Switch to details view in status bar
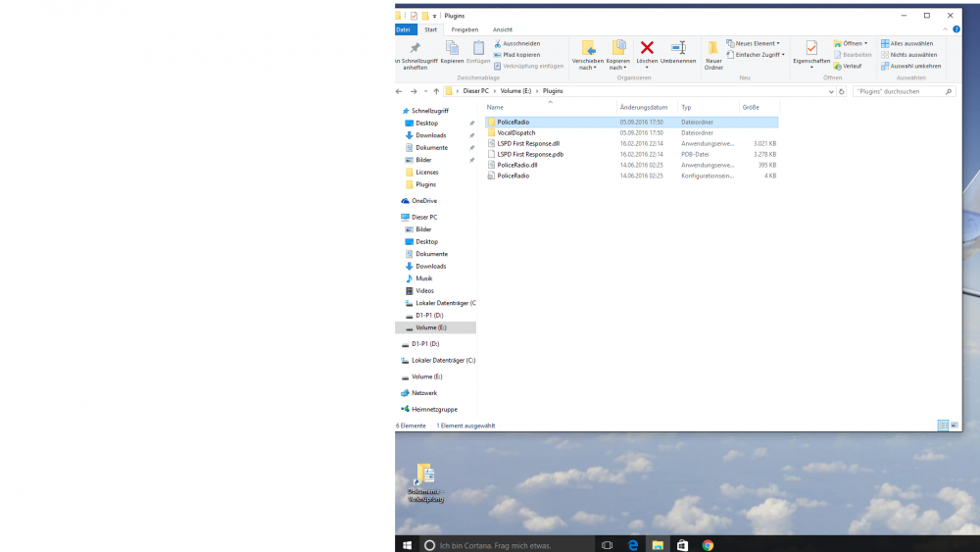The height and width of the screenshot is (552, 980). 942,426
